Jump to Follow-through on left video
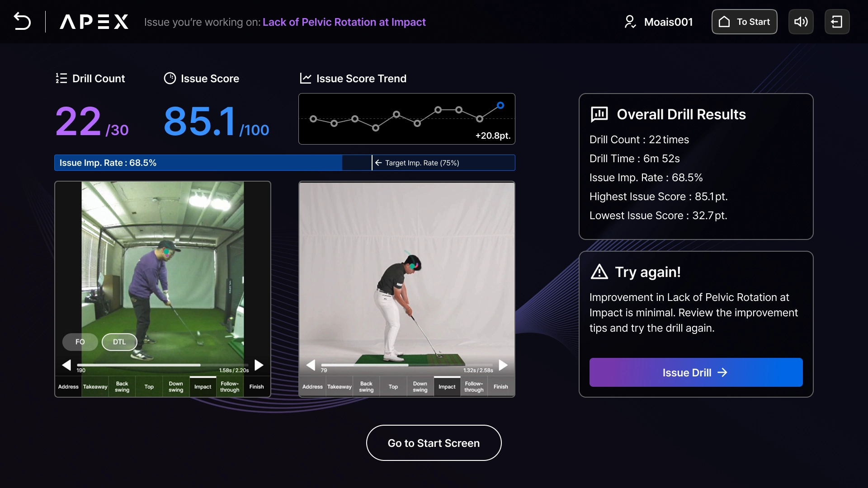868x488 pixels. [x=230, y=387]
